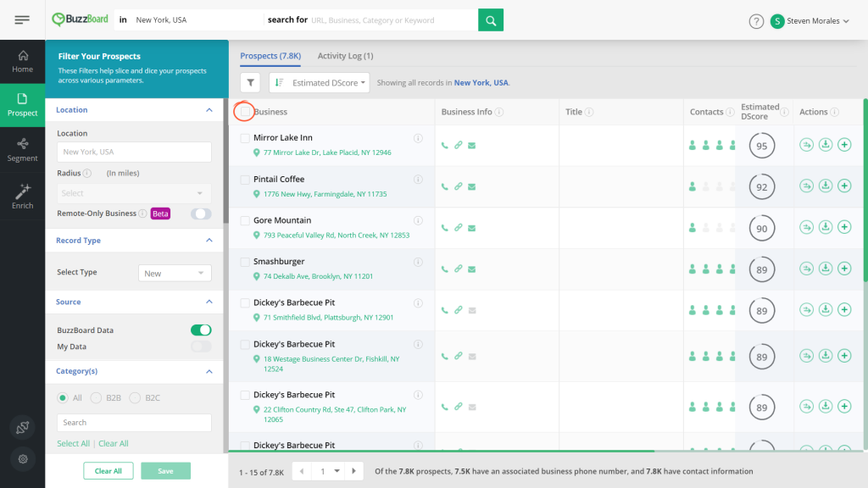This screenshot has height=488, width=868.
Task: Show info icon for Smashburger row
Action: point(418,262)
